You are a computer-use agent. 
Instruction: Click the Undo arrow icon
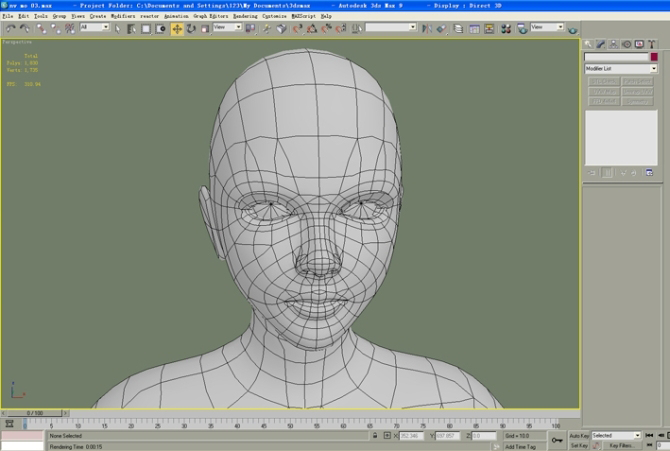(10, 29)
